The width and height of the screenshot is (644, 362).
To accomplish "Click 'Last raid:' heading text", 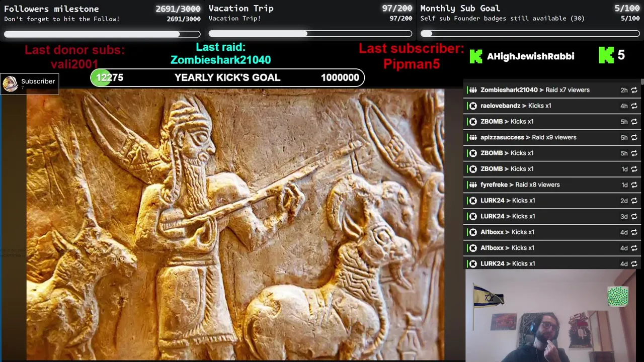I will 220,47.
